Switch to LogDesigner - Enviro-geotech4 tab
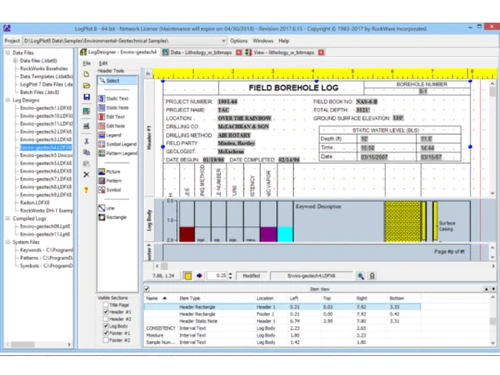500x375 pixels. 119,52
